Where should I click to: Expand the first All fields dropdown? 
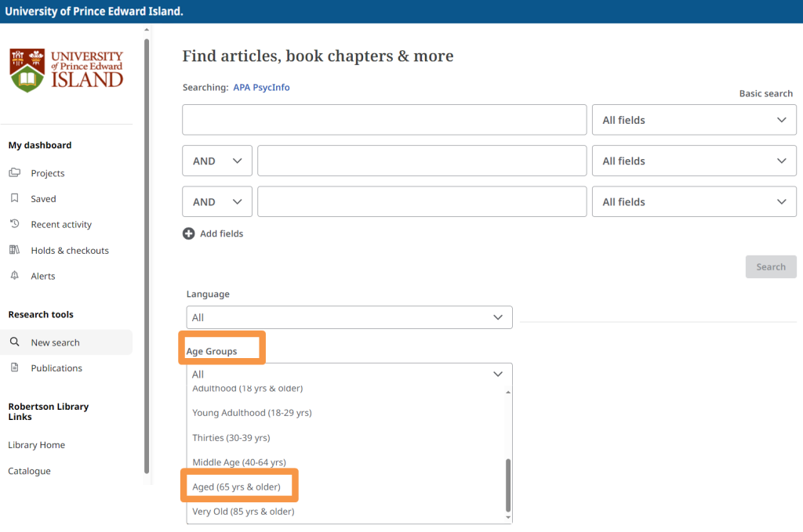click(694, 120)
